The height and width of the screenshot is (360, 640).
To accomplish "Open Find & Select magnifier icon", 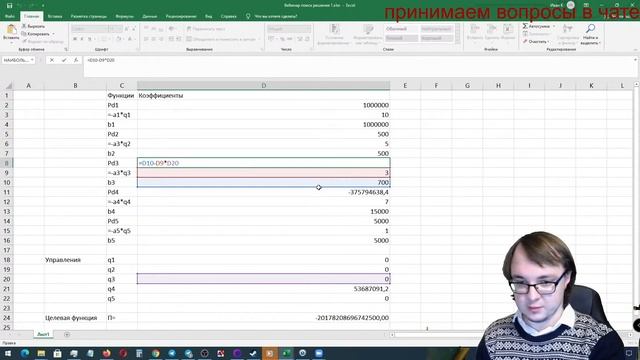I will (590, 29).
